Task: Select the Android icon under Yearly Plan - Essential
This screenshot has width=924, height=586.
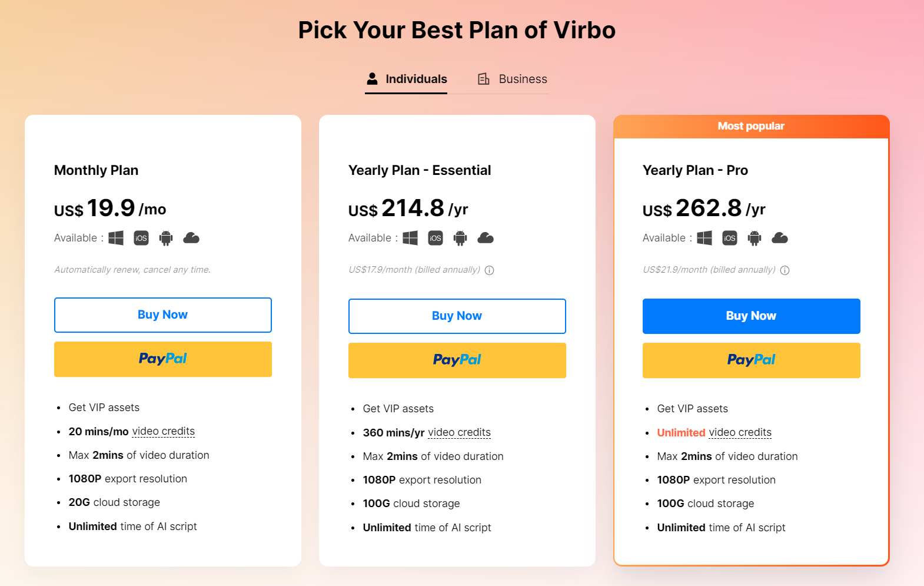Action: (460, 238)
